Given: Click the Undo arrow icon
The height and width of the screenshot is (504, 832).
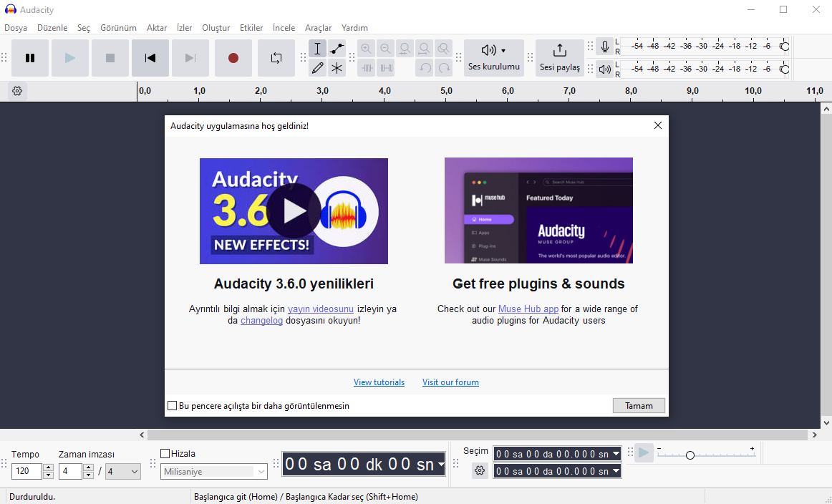Looking at the screenshot, I should click(x=424, y=68).
